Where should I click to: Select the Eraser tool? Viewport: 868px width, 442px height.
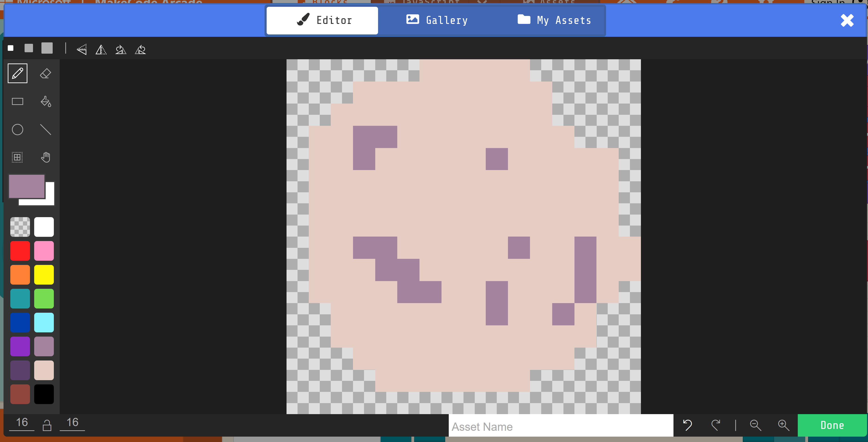point(45,74)
